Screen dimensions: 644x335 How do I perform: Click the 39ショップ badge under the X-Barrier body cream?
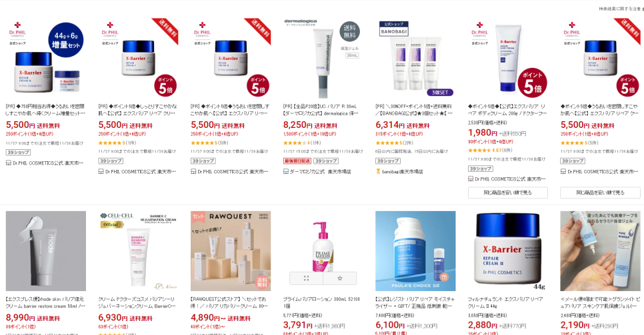480,168
